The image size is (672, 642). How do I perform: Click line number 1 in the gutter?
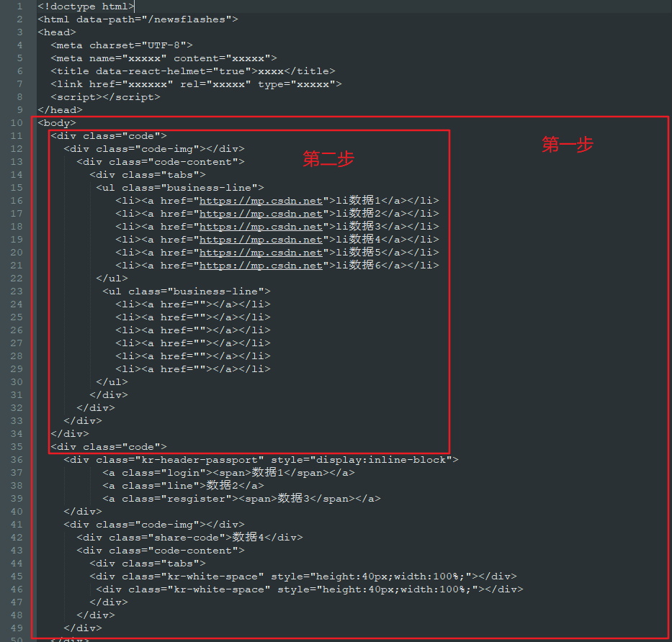[x=19, y=6]
